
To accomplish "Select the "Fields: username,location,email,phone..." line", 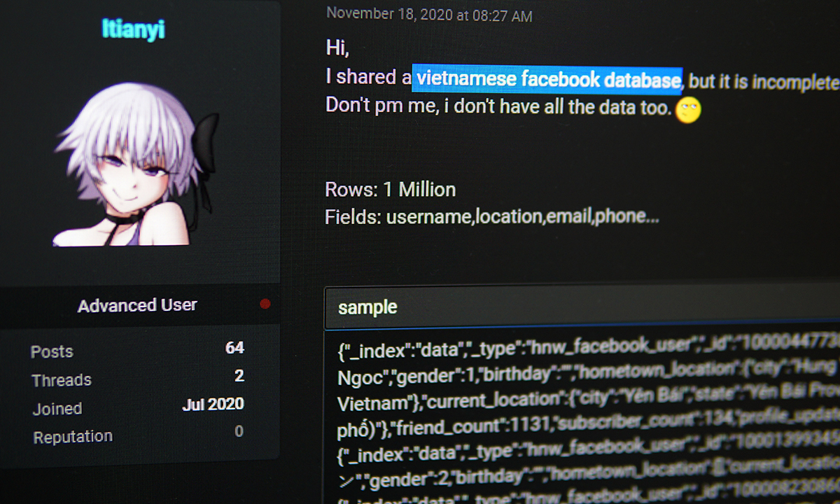I will (x=492, y=217).
